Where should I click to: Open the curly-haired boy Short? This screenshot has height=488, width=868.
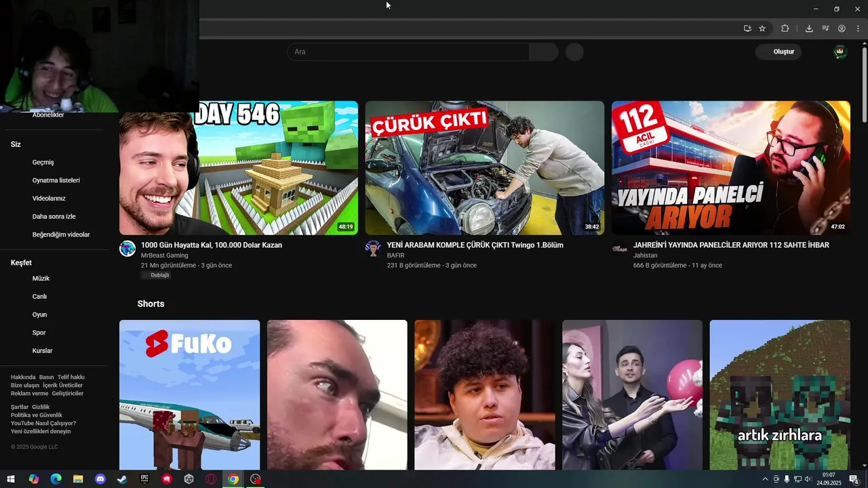(x=485, y=395)
